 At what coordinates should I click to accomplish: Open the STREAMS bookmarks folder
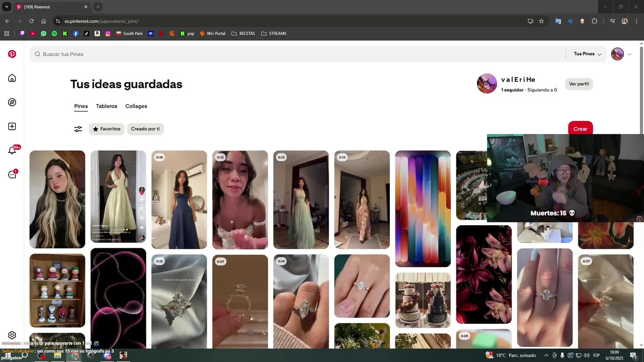click(x=274, y=34)
